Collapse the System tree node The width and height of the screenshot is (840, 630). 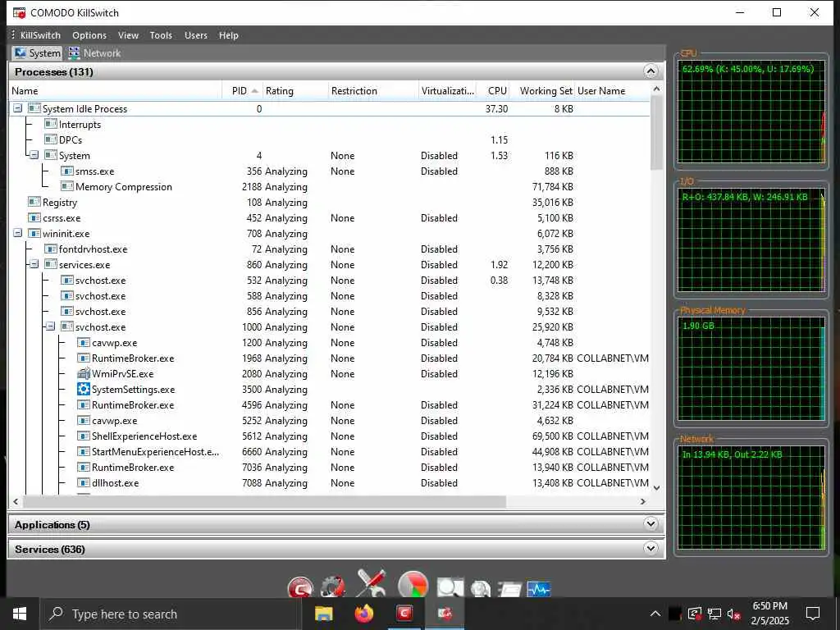[34, 155]
